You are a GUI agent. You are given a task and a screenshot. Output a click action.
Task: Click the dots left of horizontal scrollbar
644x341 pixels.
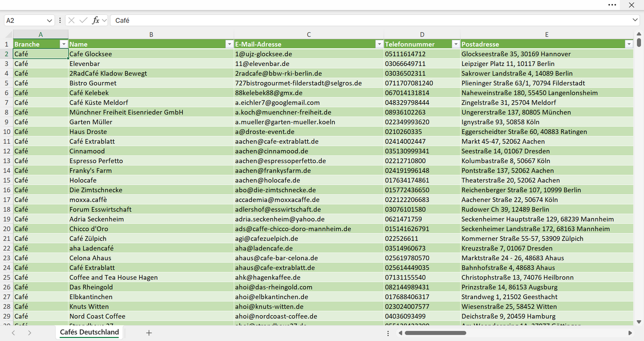tap(388, 333)
